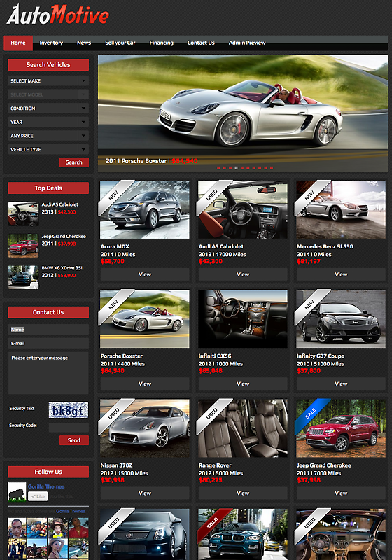
Task: Click the Name input field
Action: point(48,329)
